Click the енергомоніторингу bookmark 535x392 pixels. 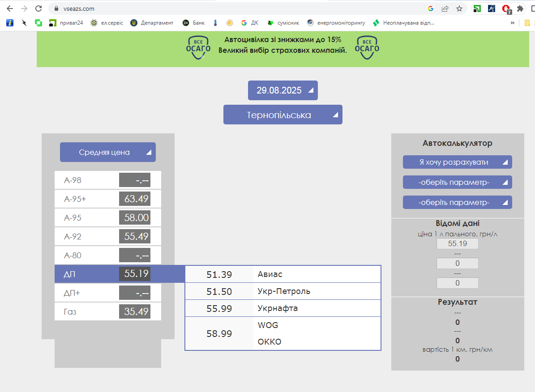pos(336,23)
